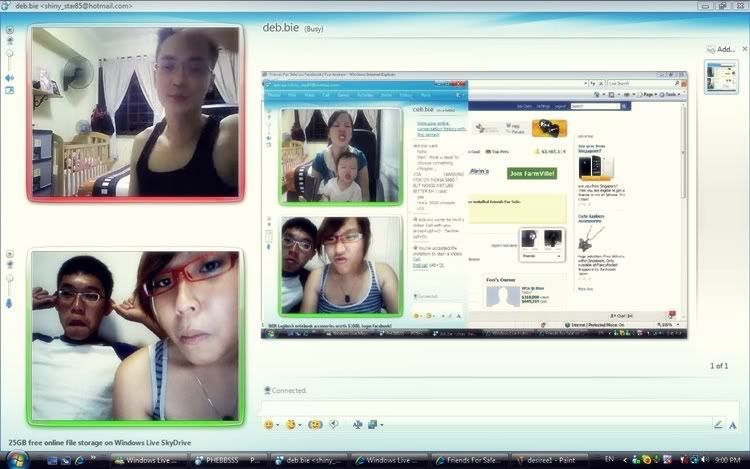
Task: Open the winks picker icon
Action: click(291, 425)
